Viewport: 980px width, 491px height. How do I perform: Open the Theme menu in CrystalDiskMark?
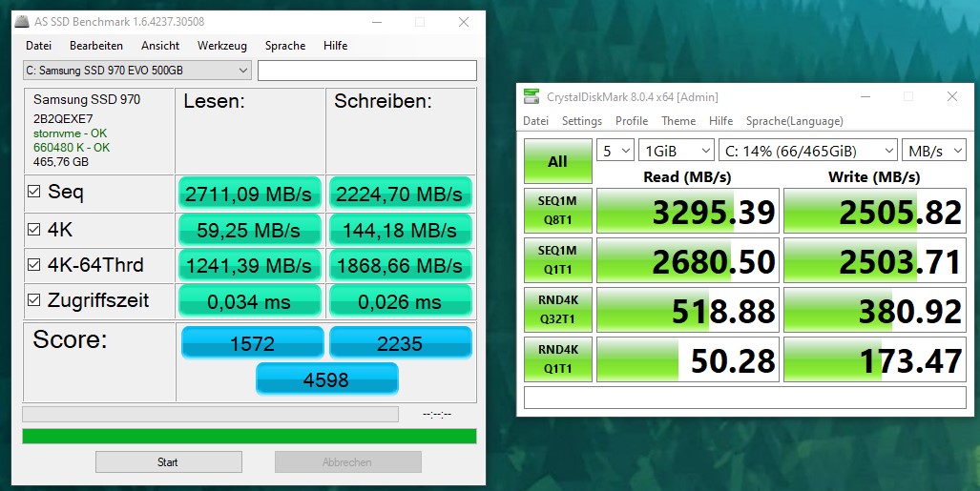coord(678,120)
